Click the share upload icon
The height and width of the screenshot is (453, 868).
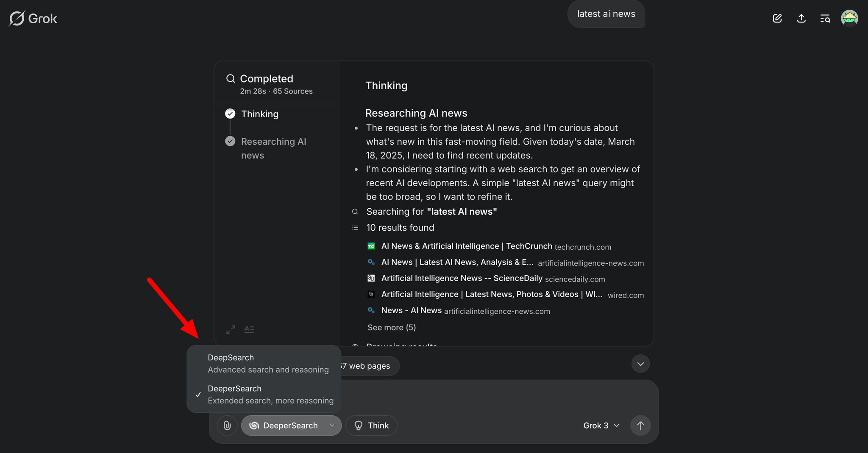pos(801,18)
